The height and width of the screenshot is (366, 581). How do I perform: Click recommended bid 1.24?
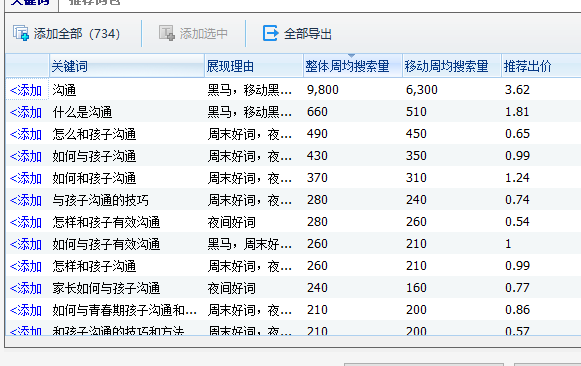517,178
